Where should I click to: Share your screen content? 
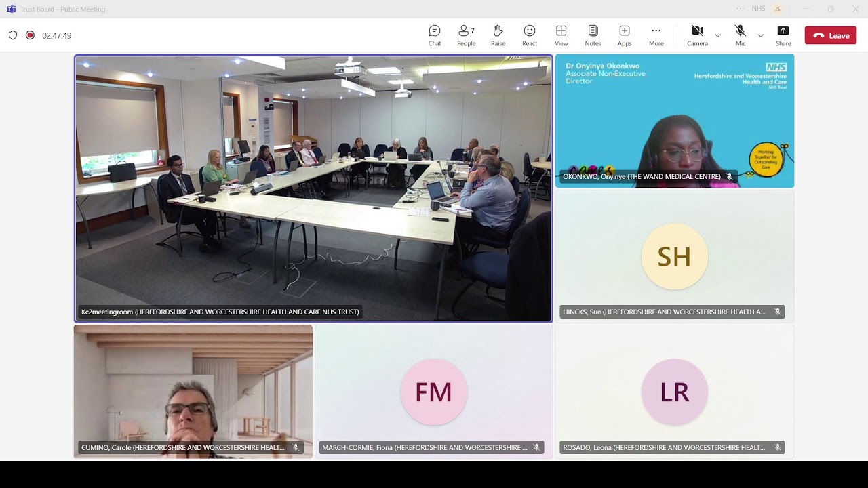pyautogui.click(x=783, y=35)
